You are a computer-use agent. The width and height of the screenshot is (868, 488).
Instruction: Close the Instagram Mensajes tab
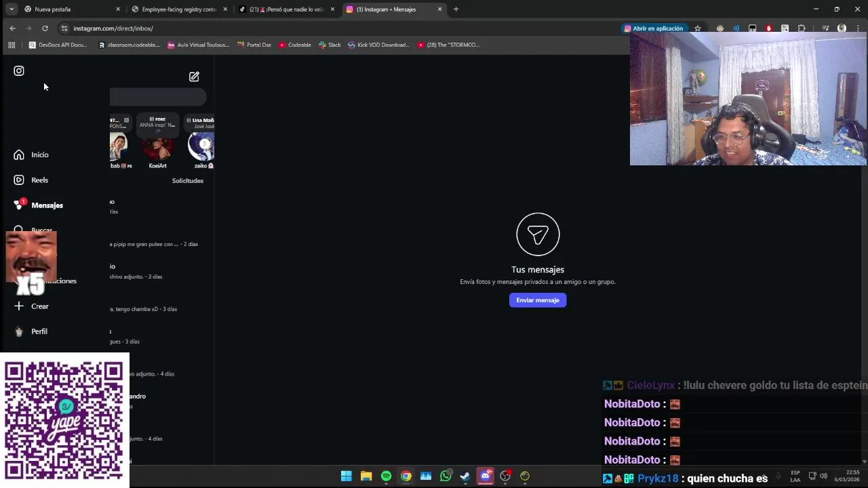click(x=439, y=9)
